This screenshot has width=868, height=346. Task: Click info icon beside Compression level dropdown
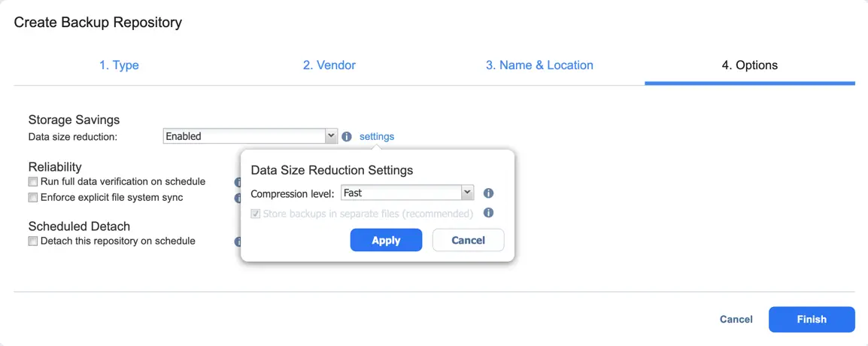coord(488,193)
